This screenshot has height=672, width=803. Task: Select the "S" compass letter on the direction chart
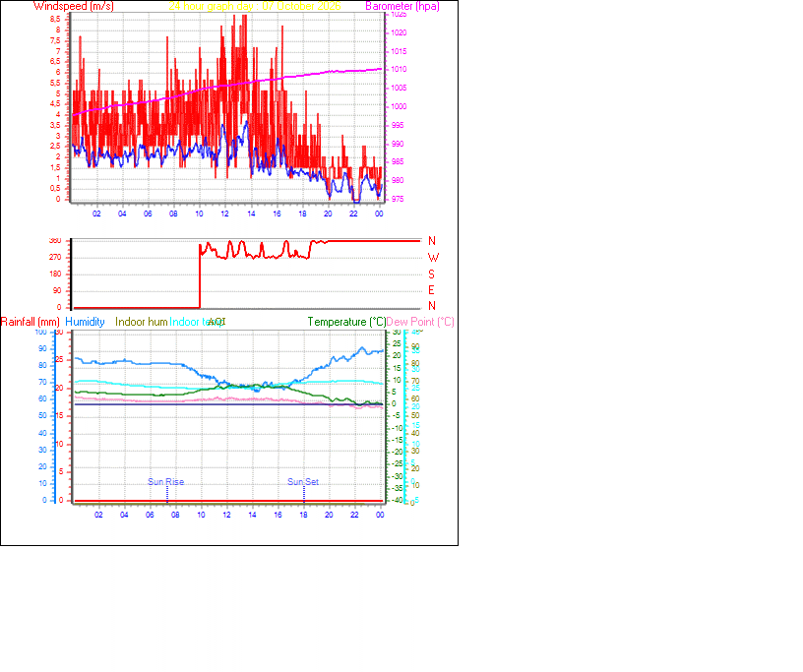(x=431, y=275)
